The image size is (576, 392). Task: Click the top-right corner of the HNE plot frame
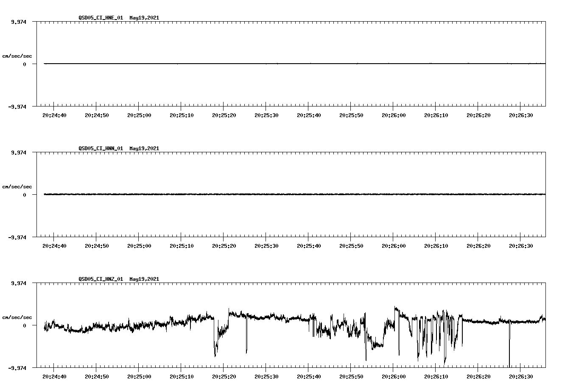click(x=545, y=21)
